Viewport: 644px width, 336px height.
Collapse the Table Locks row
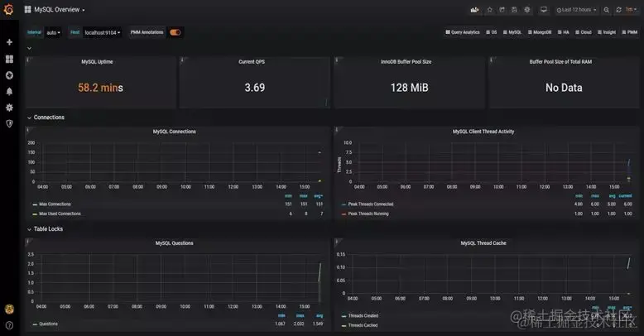[45, 229]
